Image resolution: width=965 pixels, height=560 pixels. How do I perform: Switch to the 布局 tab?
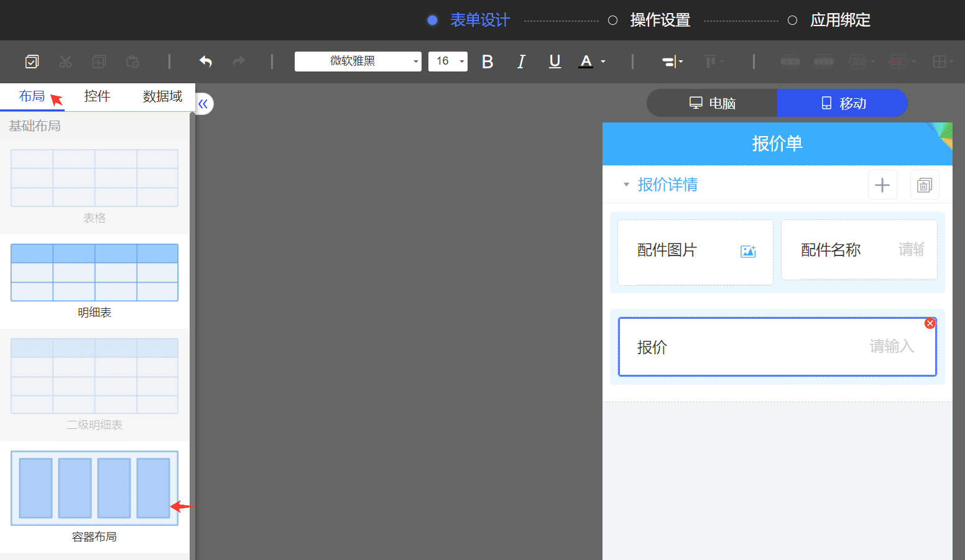[x=32, y=96]
